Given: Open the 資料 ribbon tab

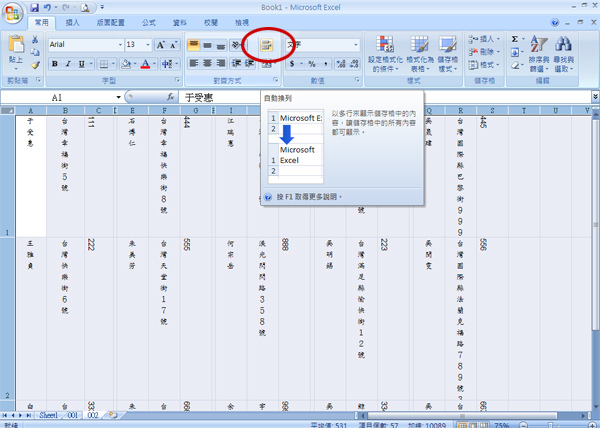Looking at the screenshot, I should pyautogui.click(x=179, y=23).
